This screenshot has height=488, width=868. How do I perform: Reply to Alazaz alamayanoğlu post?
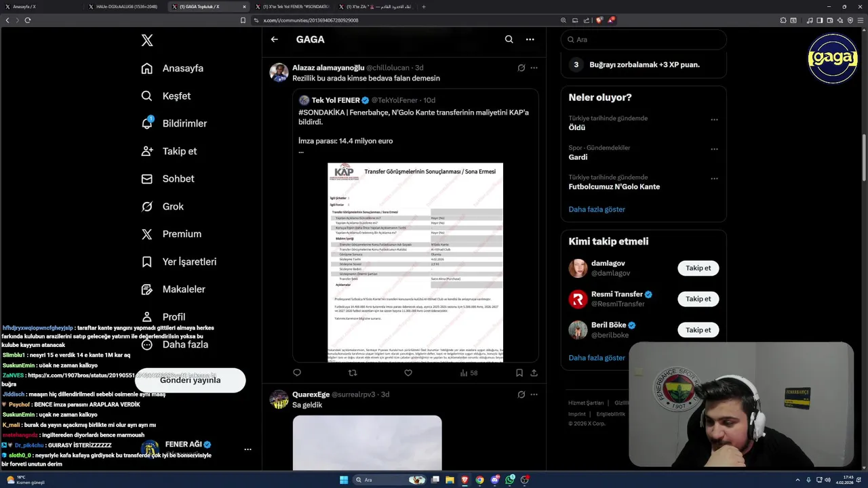click(x=297, y=373)
